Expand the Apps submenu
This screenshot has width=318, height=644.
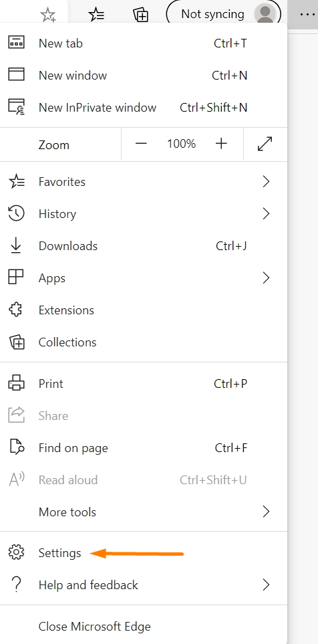[144, 278]
